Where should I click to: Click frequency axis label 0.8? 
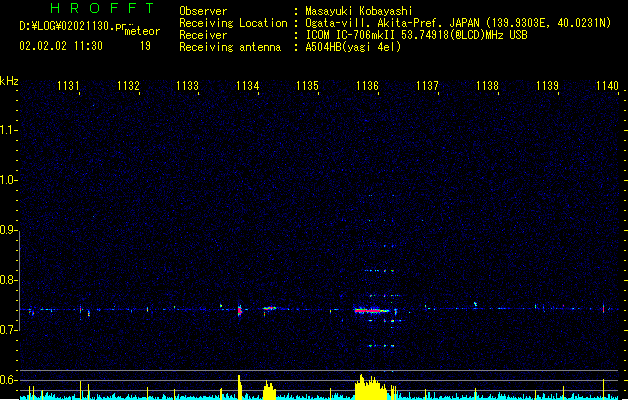coord(9,280)
